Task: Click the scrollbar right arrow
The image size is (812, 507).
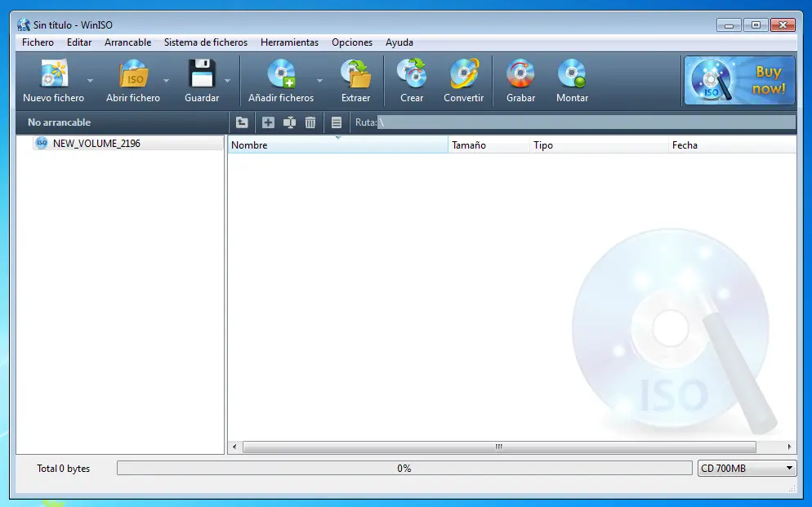Action: pyautogui.click(x=789, y=447)
